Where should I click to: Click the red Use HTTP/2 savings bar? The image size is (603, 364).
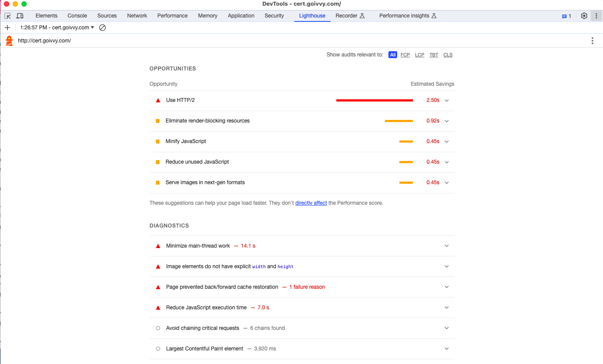point(374,100)
